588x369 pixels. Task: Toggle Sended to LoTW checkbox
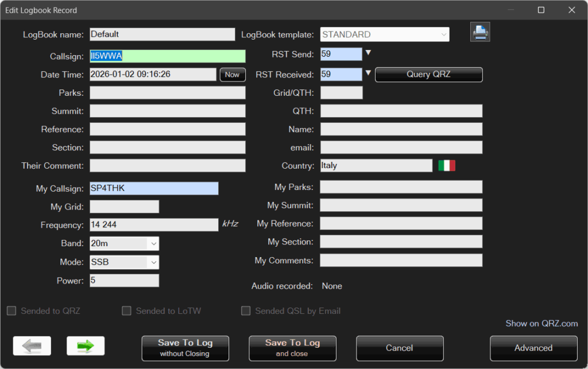126,311
